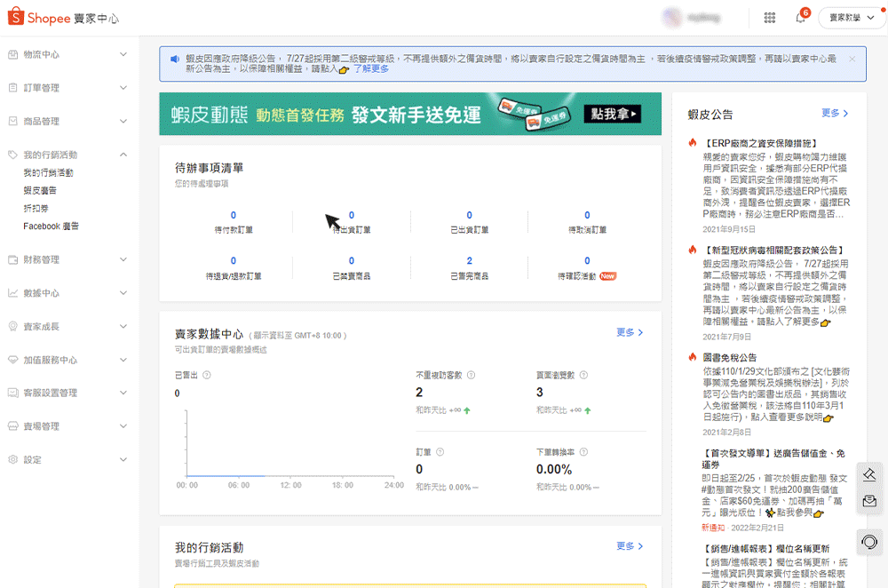Click the 賣場管理 shop icon
The width and height of the screenshot is (888, 588).
click(x=13, y=426)
